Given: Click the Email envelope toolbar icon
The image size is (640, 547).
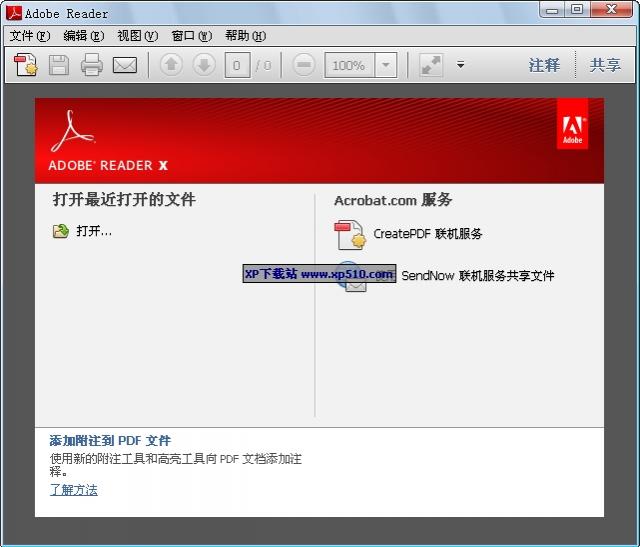Looking at the screenshot, I should (125, 65).
